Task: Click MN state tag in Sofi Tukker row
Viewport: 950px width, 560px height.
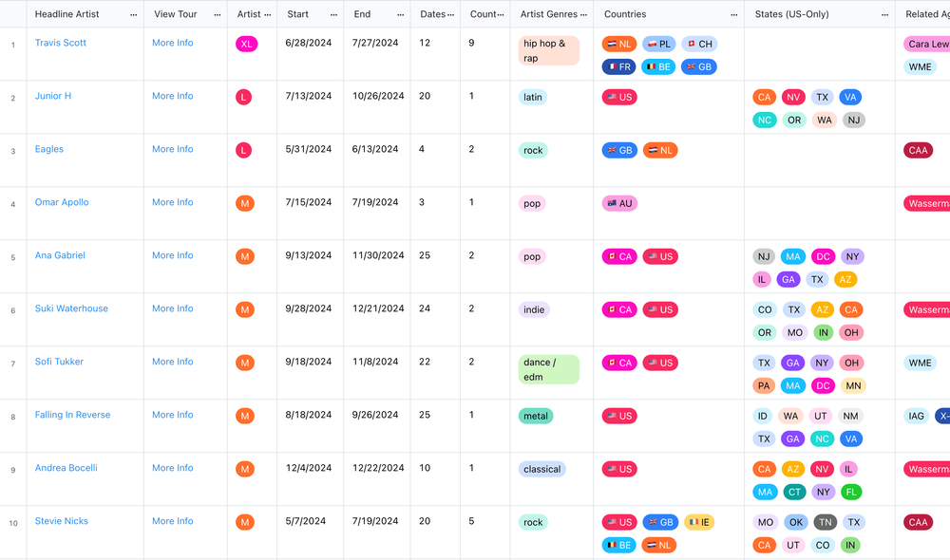Action: [x=853, y=385]
